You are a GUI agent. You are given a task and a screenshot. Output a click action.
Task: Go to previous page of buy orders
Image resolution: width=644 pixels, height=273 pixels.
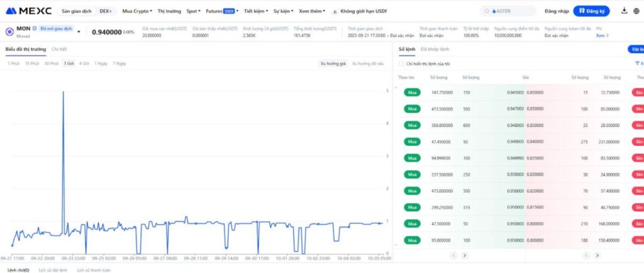click(x=453, y=255)
